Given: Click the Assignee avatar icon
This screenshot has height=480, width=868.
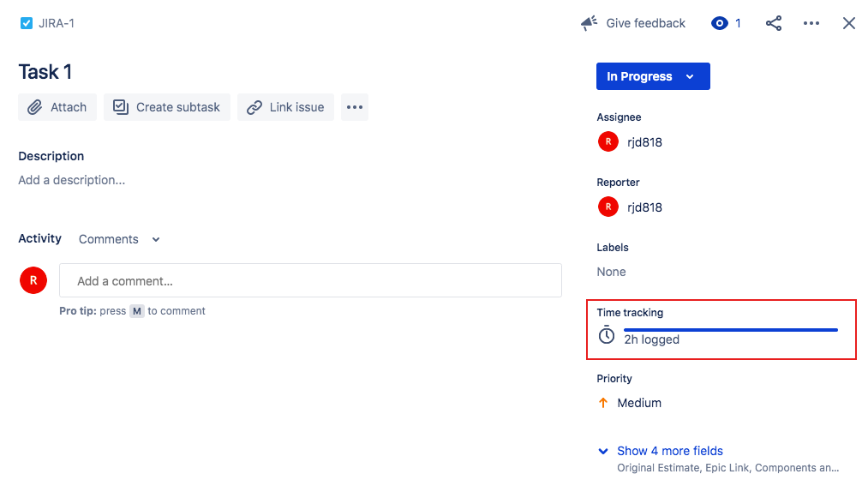Looking at the screenshot, I should coord(608,141).
